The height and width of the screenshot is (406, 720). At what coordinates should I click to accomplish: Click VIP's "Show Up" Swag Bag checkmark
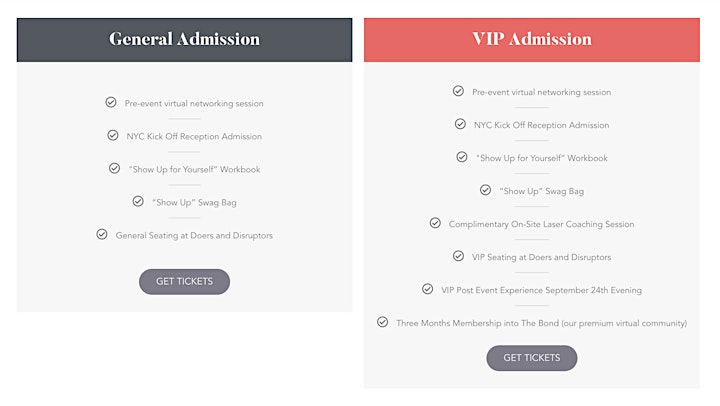[x=485, y=190]
